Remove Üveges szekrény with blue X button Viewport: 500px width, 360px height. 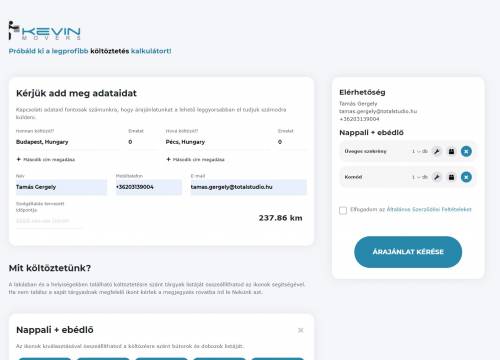coord(466,151)
